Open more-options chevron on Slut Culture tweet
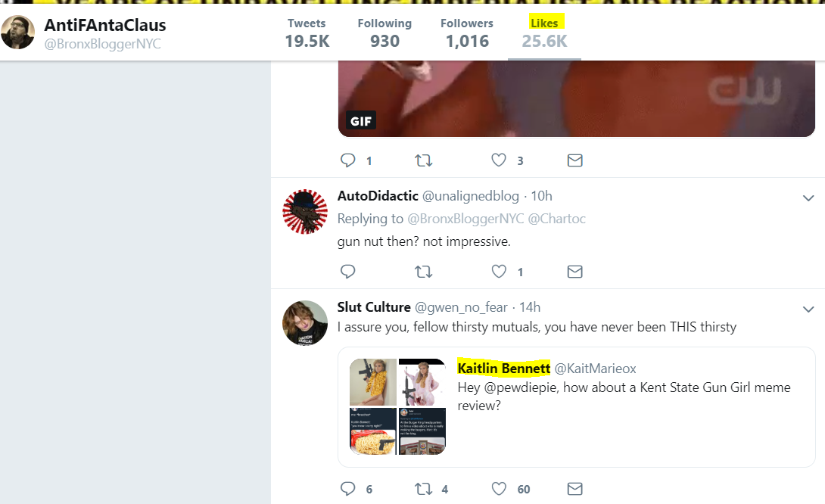 pyautogui.click(x=808, y=310)
